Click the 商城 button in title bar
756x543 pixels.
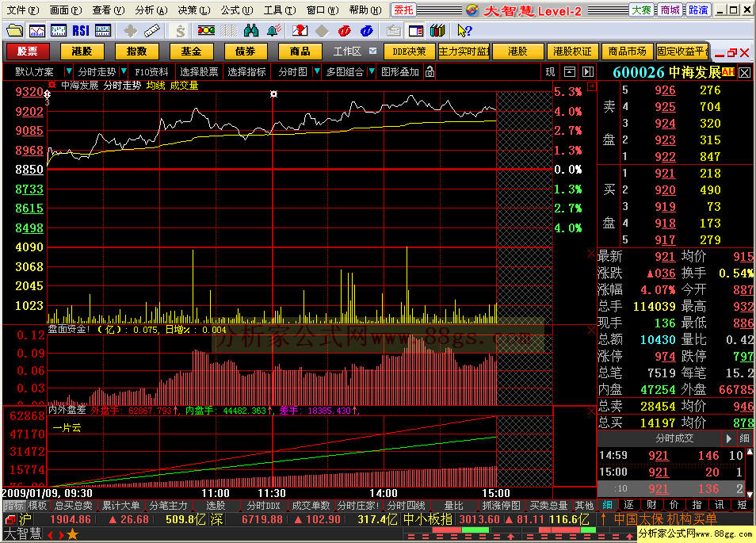(670, 10)
